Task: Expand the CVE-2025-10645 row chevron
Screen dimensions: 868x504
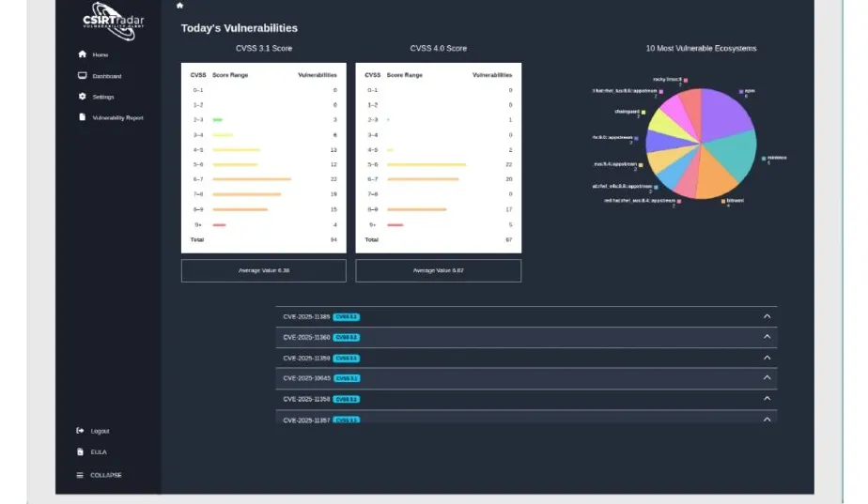Action: (x=767, y=377)
